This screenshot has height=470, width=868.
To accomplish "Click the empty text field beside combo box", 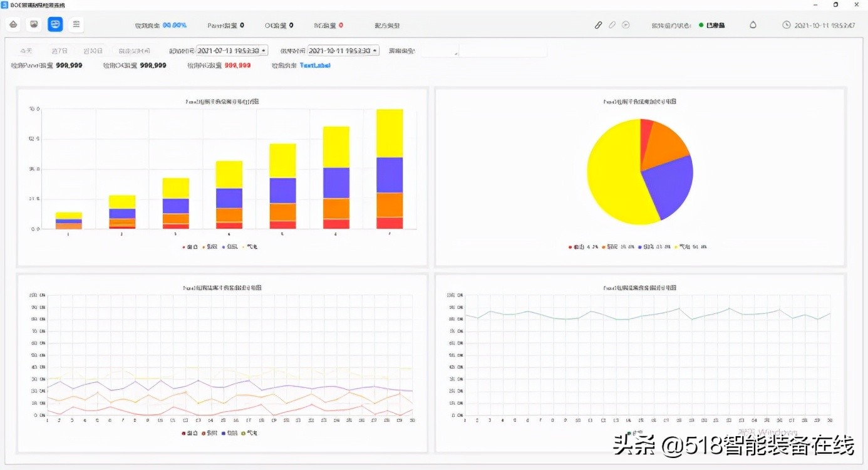I will [x=503, y=51].
